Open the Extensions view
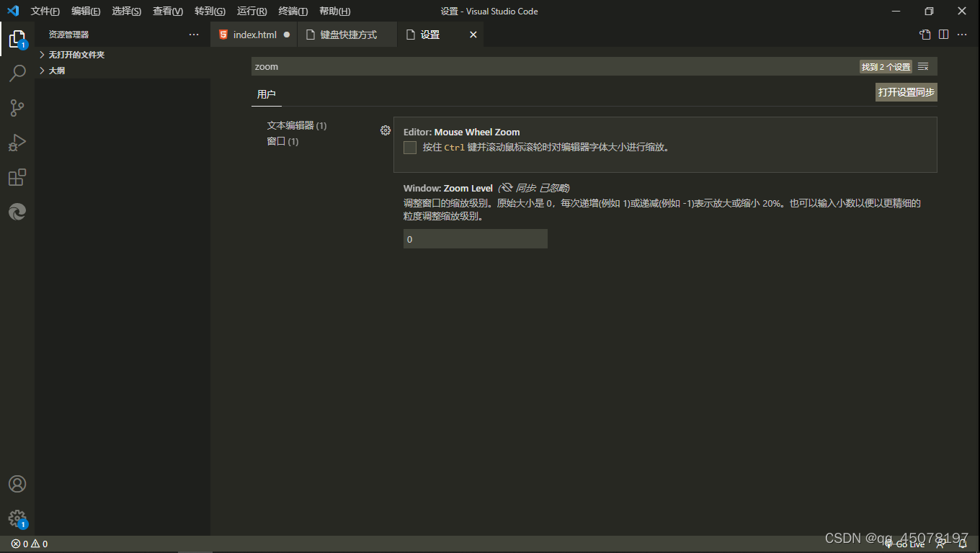This screenshot has height=553, width=980. [x=17, y=177]
